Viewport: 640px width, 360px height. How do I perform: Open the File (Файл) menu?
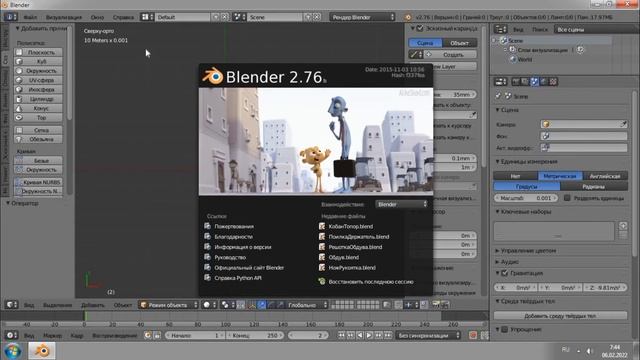click(30, 17)
